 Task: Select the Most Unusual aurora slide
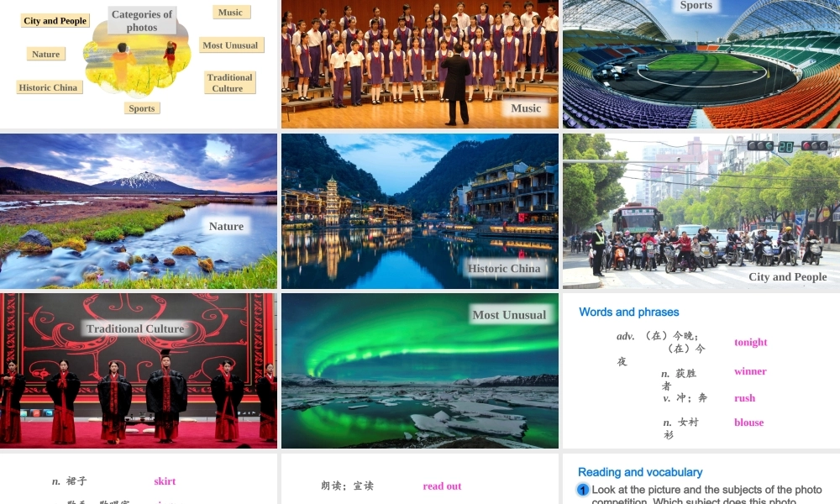(419, 370)
